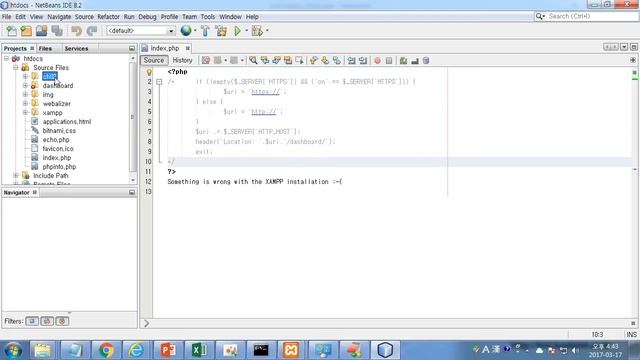Click the globe browser selection icon

186,31
